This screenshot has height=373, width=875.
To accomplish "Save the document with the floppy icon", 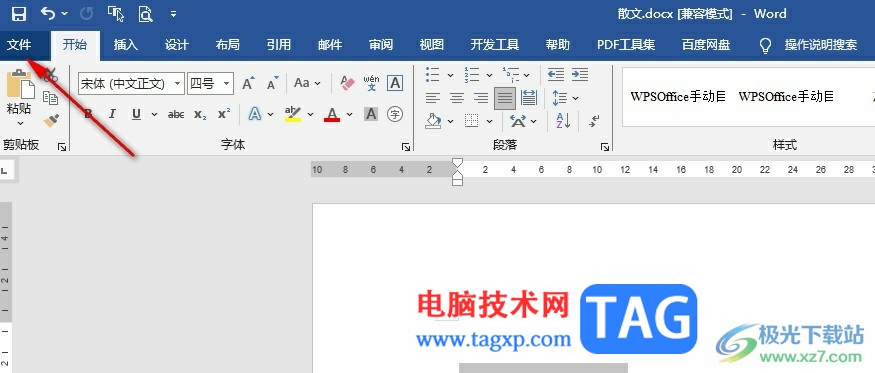I will coord(19,14).
